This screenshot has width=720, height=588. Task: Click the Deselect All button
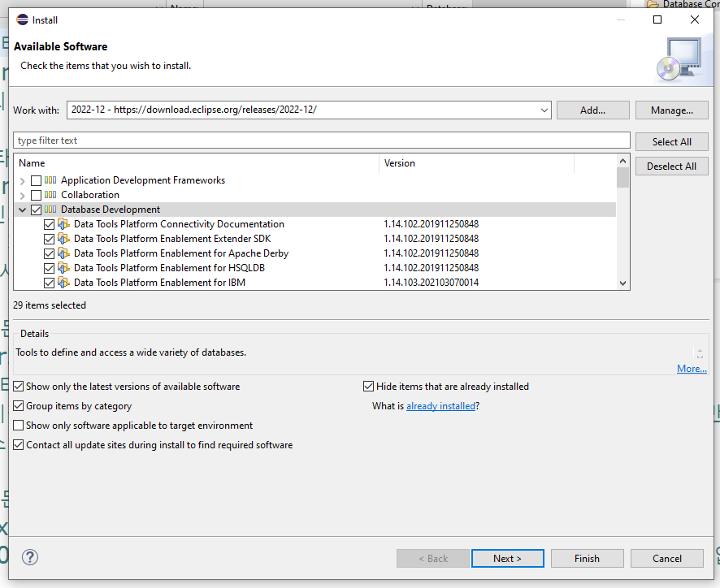click(672, 166)
